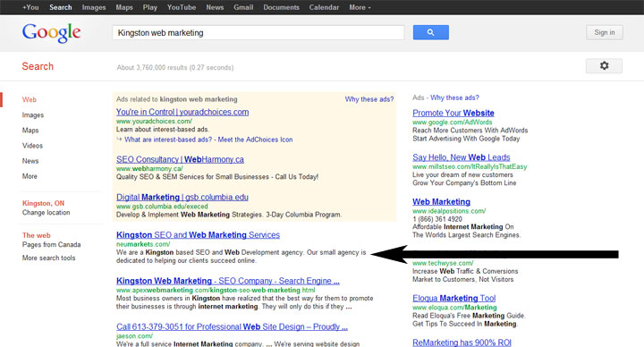Screen dimensions: 644x347
Task: Expand the More dropdown in top bar
Action: coord(360,7)
